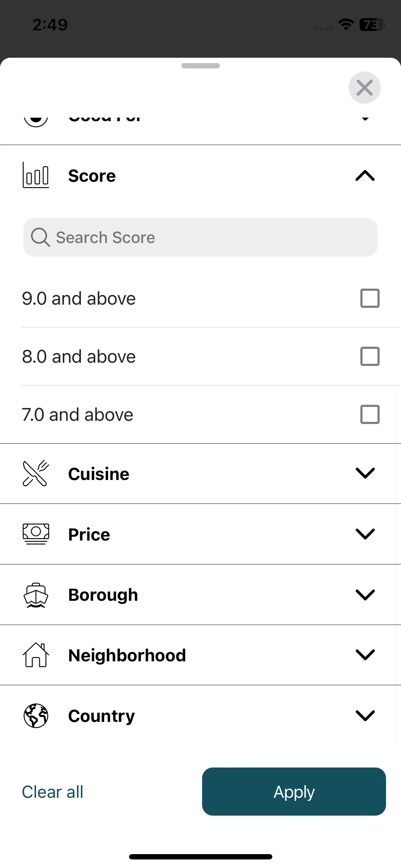The width and height of the screenshot is (401, 868).
Task: Tap the sheet drag handle at top
Action: [200, 66]
